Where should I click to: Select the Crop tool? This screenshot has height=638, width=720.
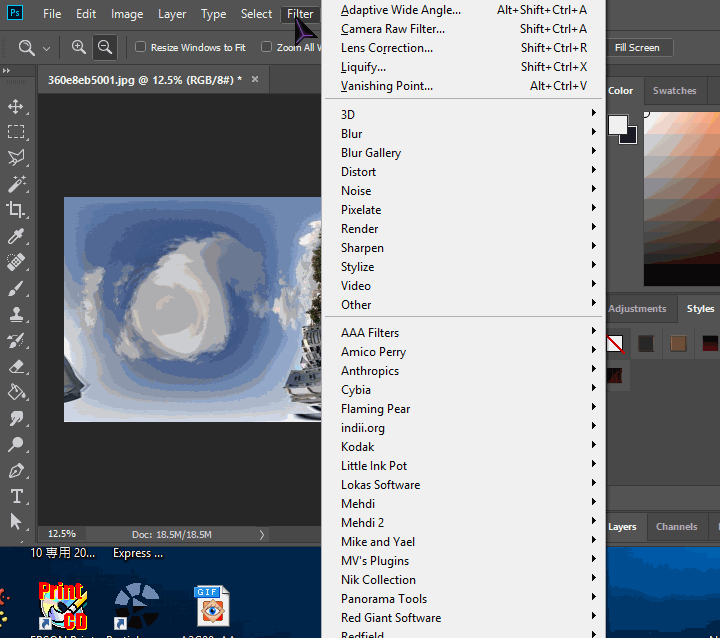pos(16,210)
